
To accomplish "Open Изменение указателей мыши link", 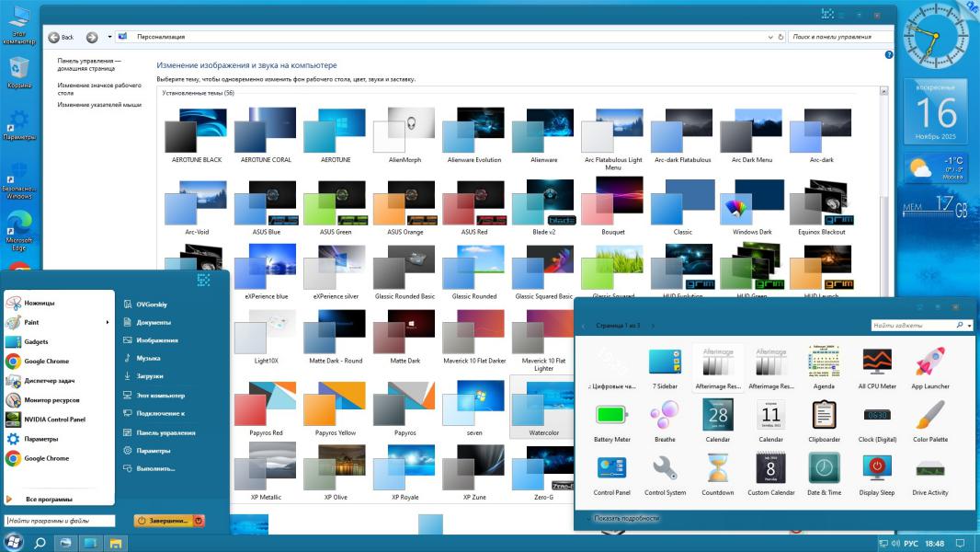I will 99,105.
